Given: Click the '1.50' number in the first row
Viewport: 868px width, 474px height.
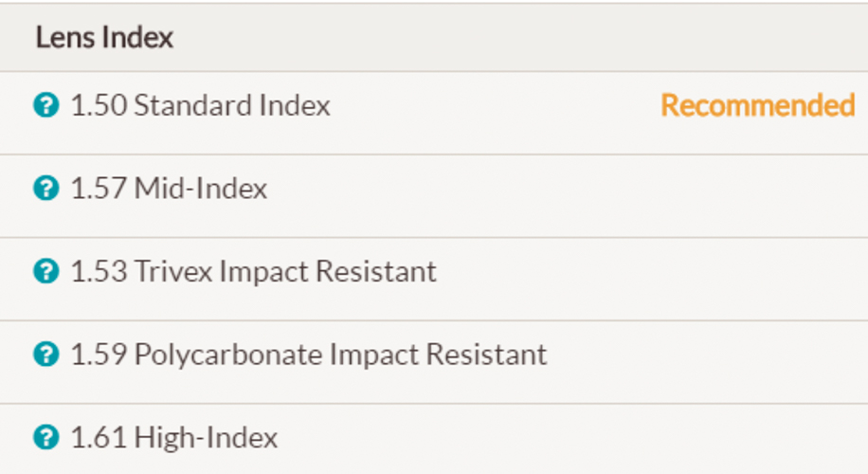Looking at the screenshot, I should click(99, 105).
